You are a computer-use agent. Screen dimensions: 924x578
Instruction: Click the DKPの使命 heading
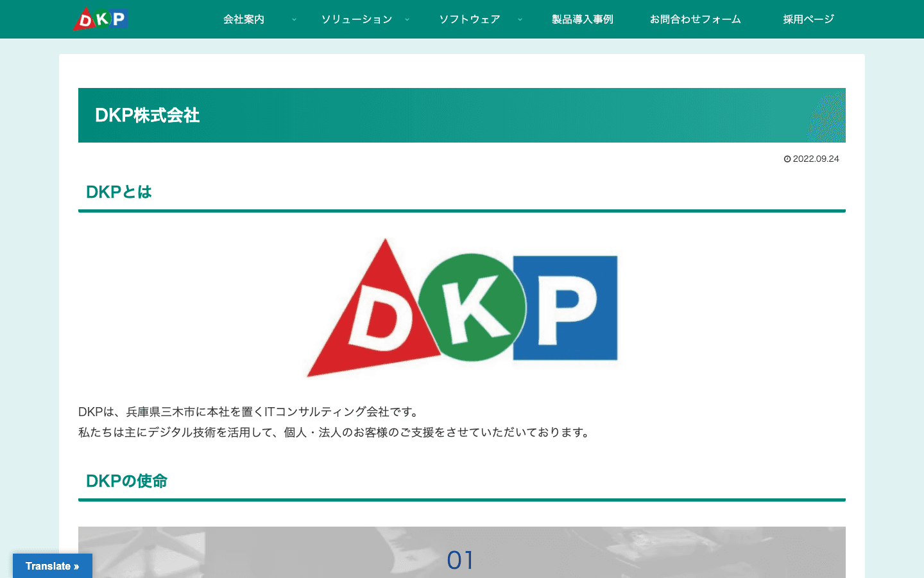[126, 481]
